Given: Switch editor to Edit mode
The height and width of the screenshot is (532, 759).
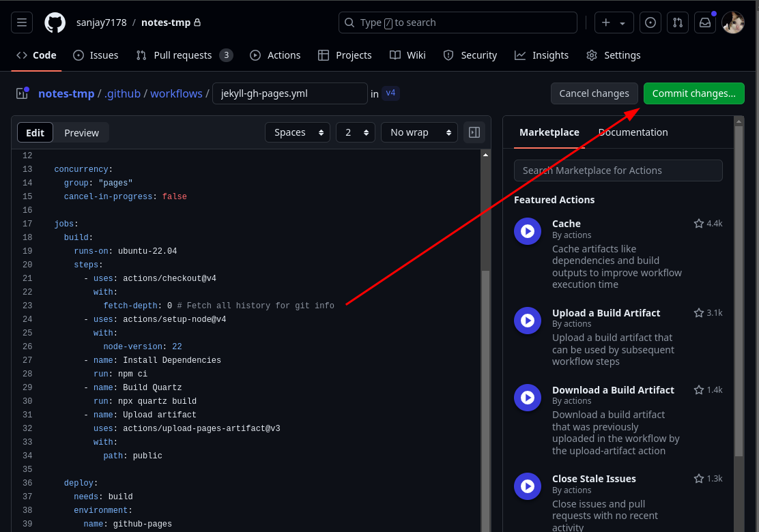Looking at the screenshot, I should coord(35,133).
